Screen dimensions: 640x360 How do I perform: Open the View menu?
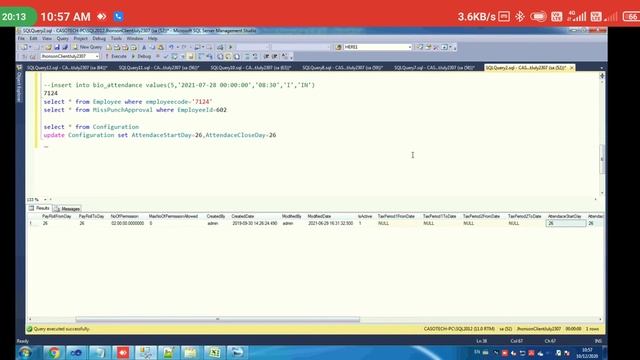tap(47, 38)
